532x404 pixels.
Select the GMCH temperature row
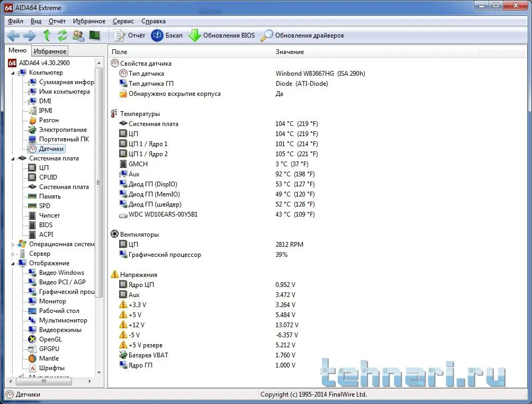(x=214, y=164)
